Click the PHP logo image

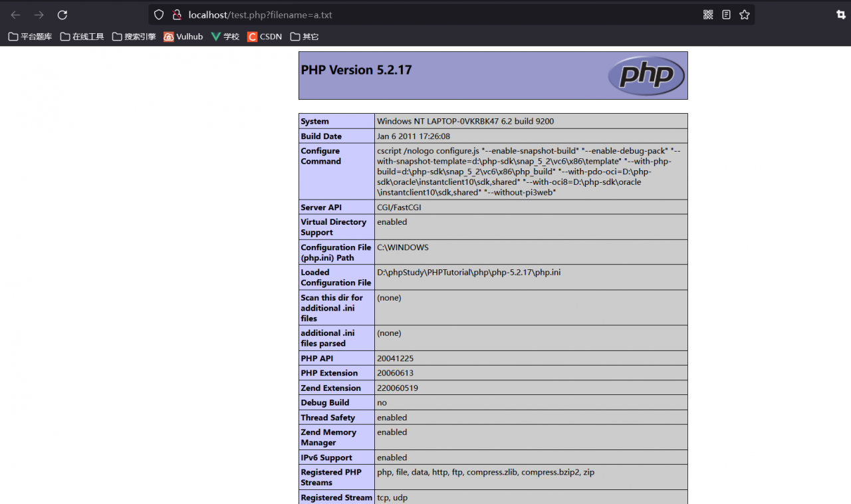[646, 75]
